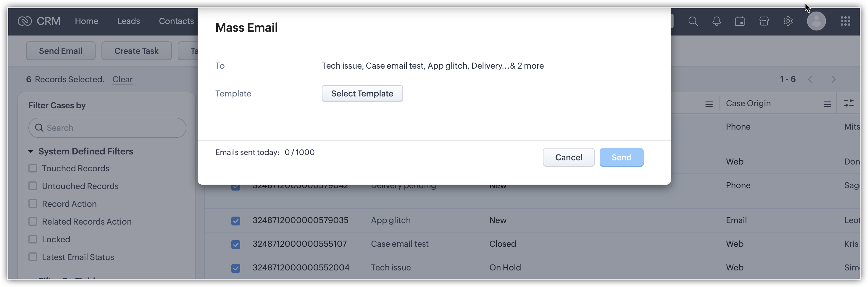
Task: Switch to the Contacts tab
Action: tap(176, 21)
